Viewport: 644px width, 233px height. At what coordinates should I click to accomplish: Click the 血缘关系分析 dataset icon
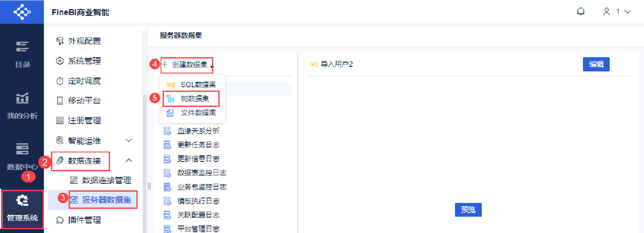pos(167,131)
